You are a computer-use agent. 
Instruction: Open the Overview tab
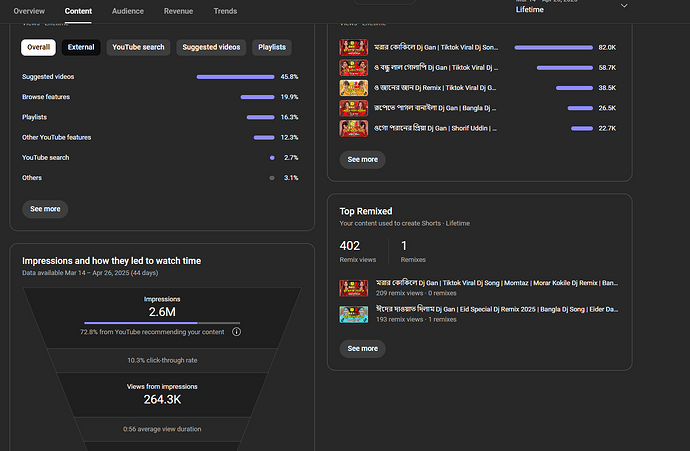coord(29,11)
